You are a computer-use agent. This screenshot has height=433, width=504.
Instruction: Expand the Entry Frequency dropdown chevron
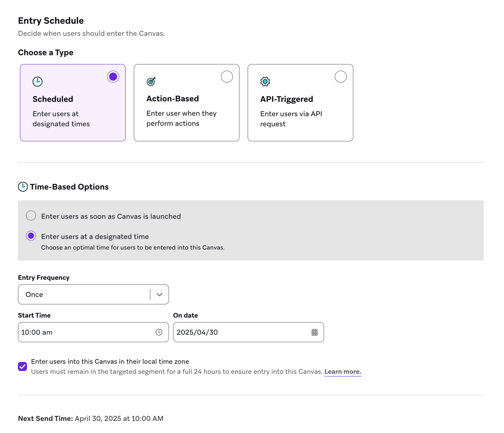159,294
